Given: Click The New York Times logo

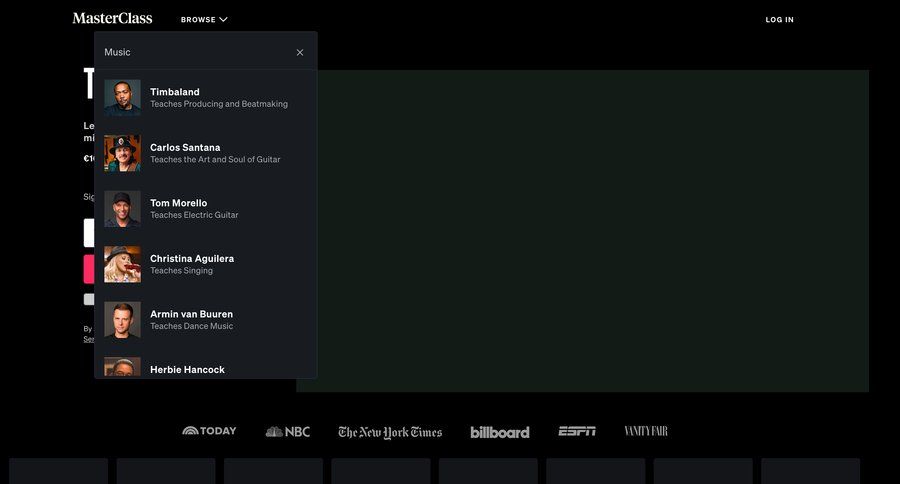Looking at the screenshot, I should 390,432.
